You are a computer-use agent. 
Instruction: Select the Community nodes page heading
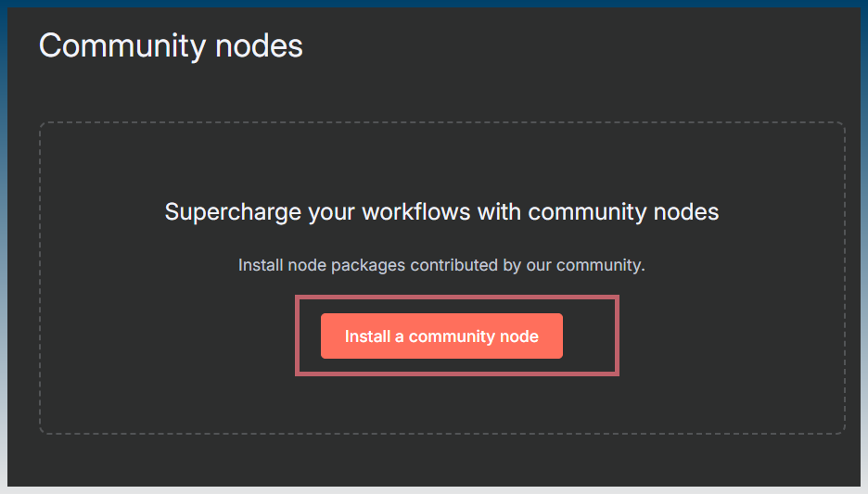(171, 45)
